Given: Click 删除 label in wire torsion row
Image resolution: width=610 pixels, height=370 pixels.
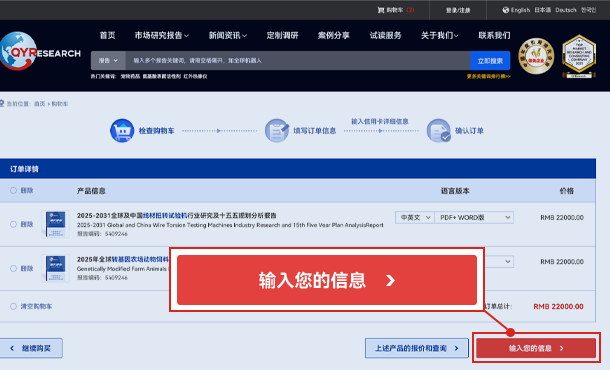Looking at the screenshot, I should 27,224.
